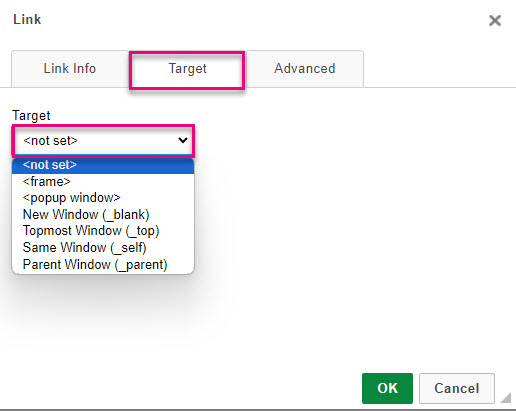Click the chevron arrow of the Target dropdown
This screenshot has height=411, width=516.
click(183, 140)
